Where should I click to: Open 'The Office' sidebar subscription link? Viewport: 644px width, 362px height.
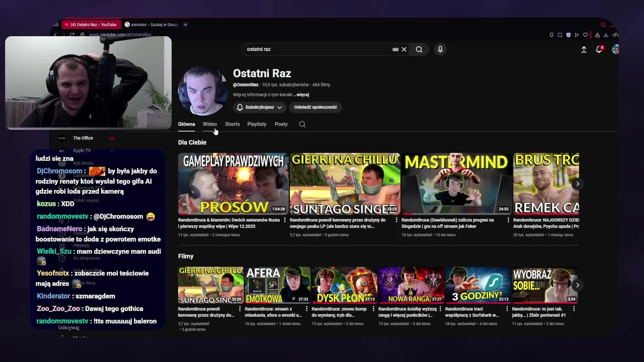(x=83, y=138)
